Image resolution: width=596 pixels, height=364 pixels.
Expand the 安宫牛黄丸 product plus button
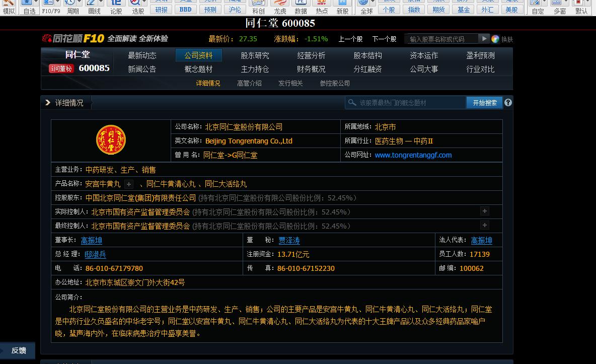129,184
